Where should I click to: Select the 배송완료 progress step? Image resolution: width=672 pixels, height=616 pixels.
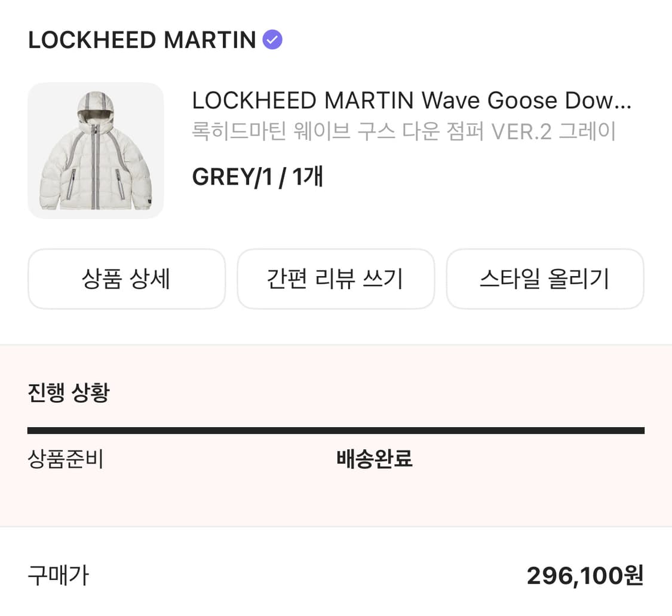tap(375, 459)
